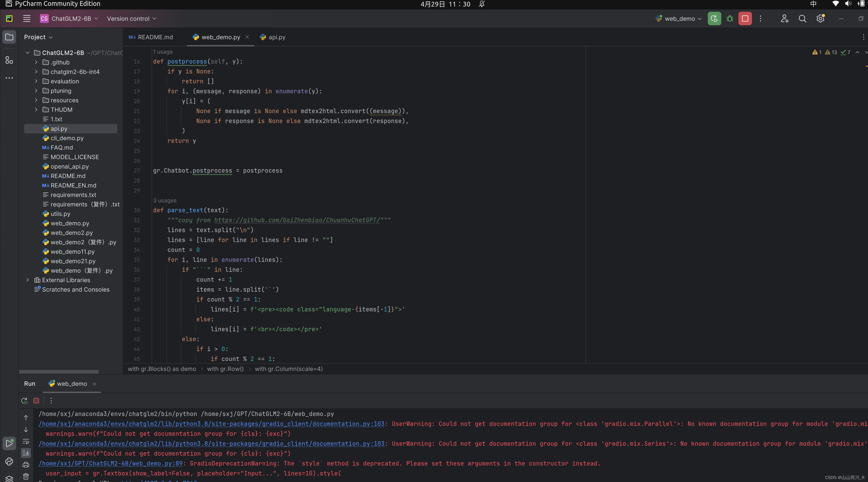
Task: Show the '3 usages' hint above parse_text
Action: (165, 201)
